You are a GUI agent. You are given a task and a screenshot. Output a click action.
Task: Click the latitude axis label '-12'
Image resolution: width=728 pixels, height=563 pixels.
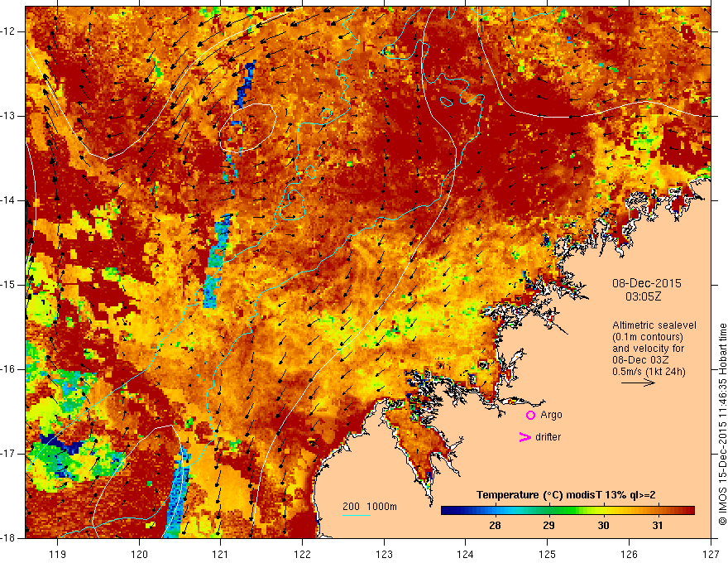(8, 31)
